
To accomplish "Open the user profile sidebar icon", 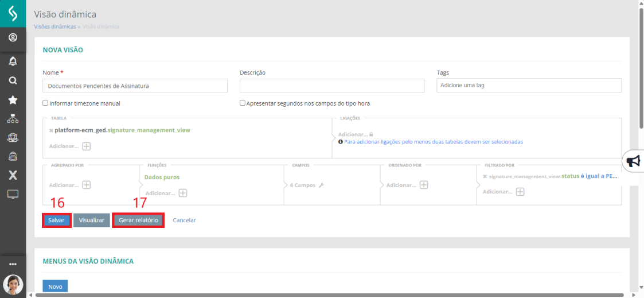I will (x=13, y=38).
